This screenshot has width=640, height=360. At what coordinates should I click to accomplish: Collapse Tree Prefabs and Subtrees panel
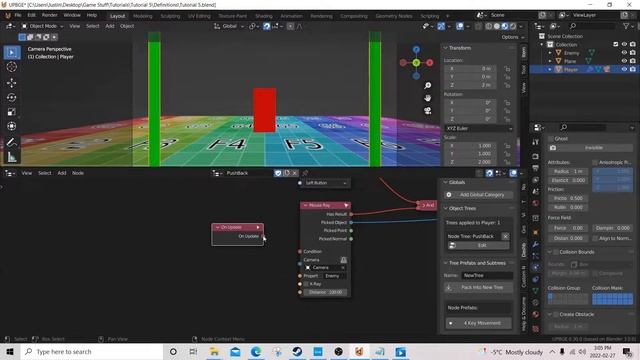pyautogui.click(x=446, y=263)
